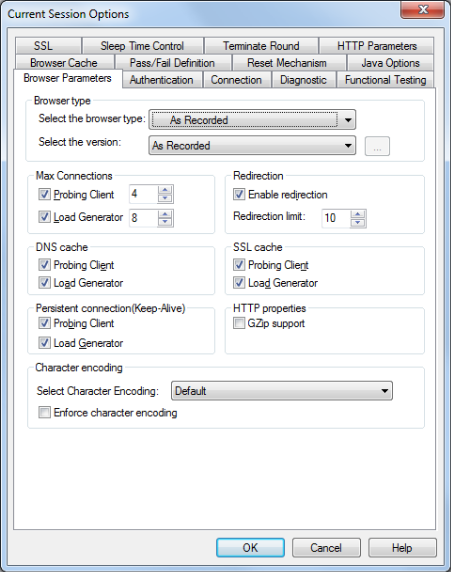Go to HTTP Parameters tab
Viewport: 452px width, 573px height.
(376, 46)
